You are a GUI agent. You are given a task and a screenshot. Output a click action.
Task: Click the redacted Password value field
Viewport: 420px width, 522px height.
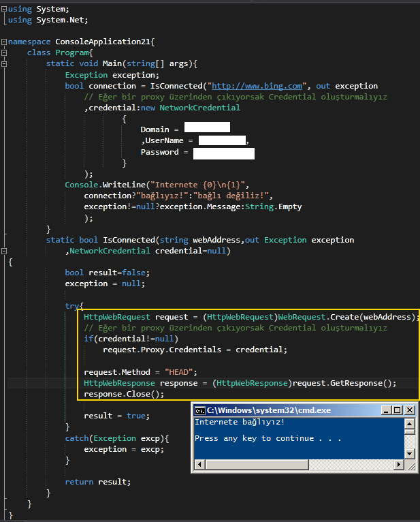[223, 153]
